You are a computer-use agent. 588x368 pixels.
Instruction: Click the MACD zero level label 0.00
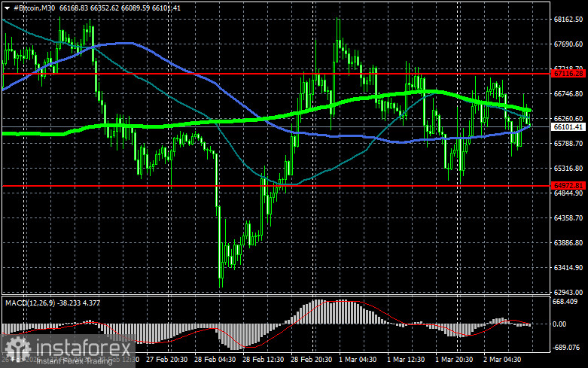click(x=559, y=324)
